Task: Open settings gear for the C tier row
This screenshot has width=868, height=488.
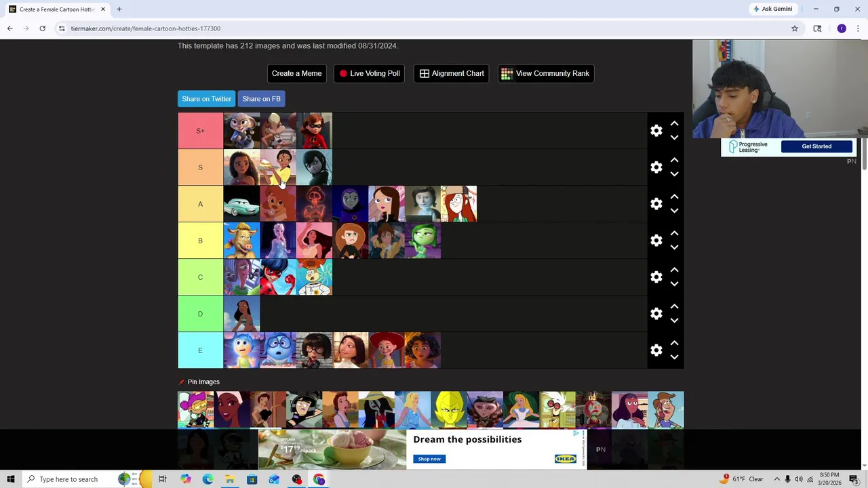Action: click(x=656, y=277)
